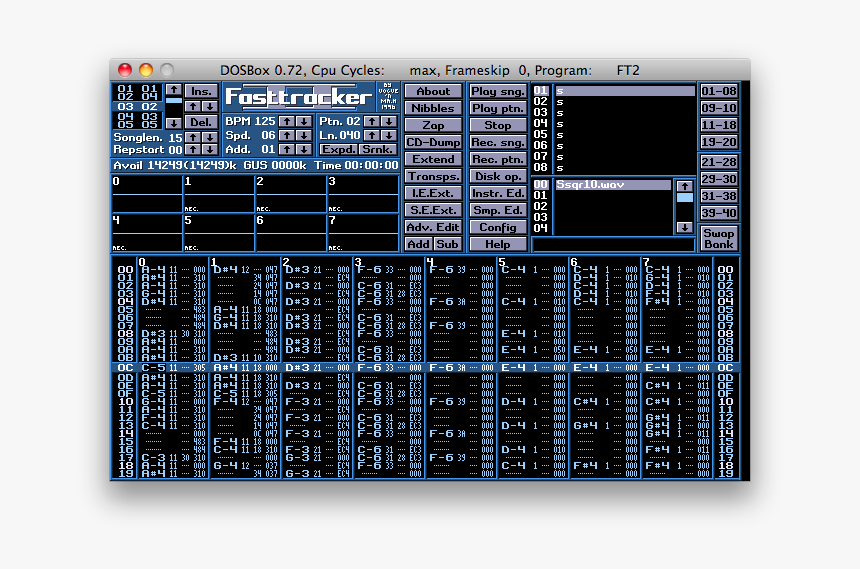Go to previous pattern with Ptn. down arrow
This screenshot has width=860, height=569.
(x=389, y=121)
